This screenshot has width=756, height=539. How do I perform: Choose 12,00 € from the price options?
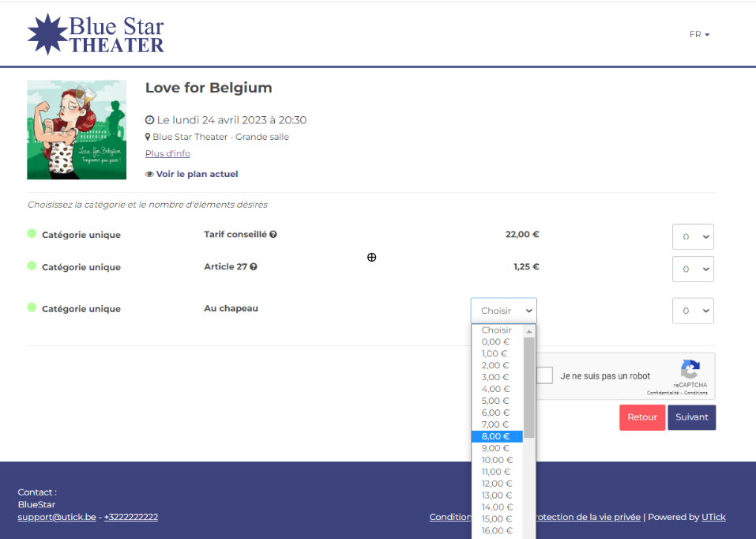point(496,484)
